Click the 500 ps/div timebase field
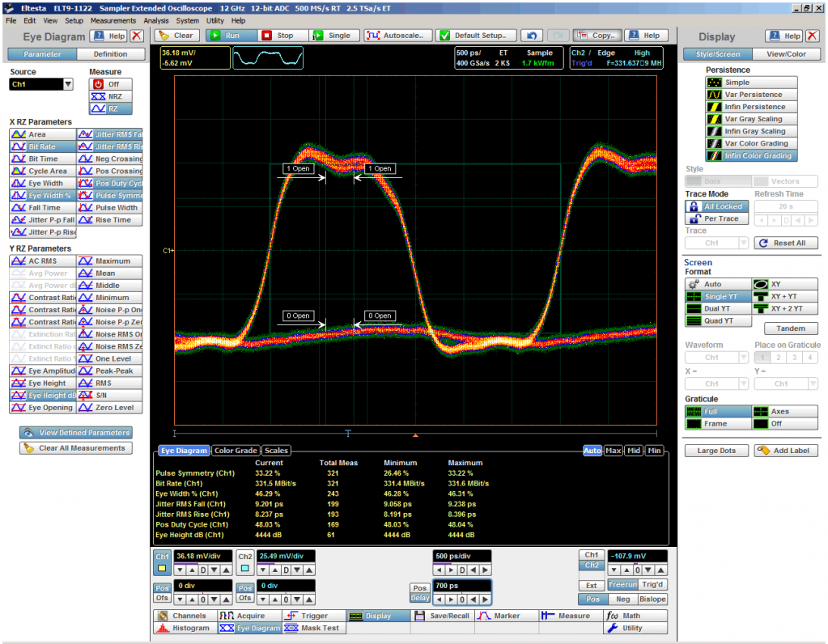The width and height of the screenshot is (828, 644). pos(462,557)
